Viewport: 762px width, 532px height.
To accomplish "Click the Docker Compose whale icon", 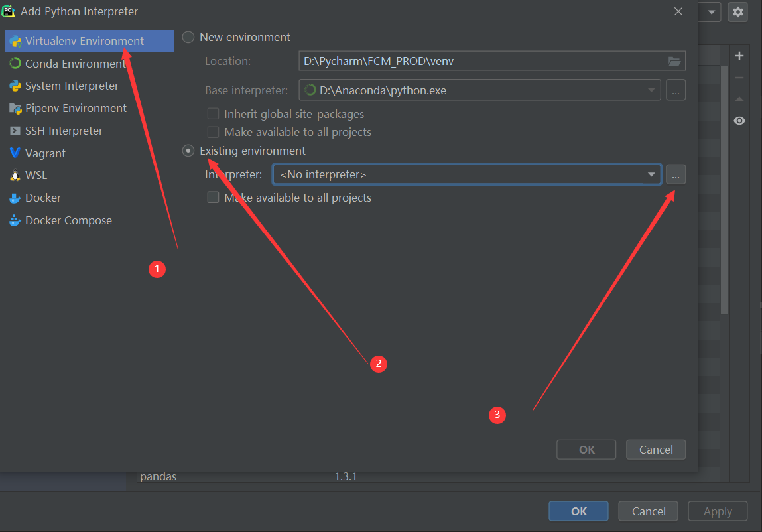I will [x=15, y=220].
